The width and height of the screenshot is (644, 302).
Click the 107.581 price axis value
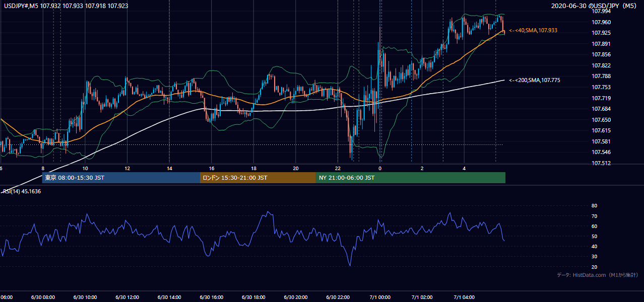pyautogui.click(x=601, y=141)
